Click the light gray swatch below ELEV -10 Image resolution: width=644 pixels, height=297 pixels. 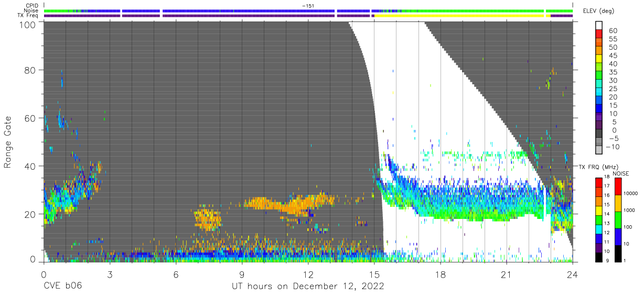599,150
